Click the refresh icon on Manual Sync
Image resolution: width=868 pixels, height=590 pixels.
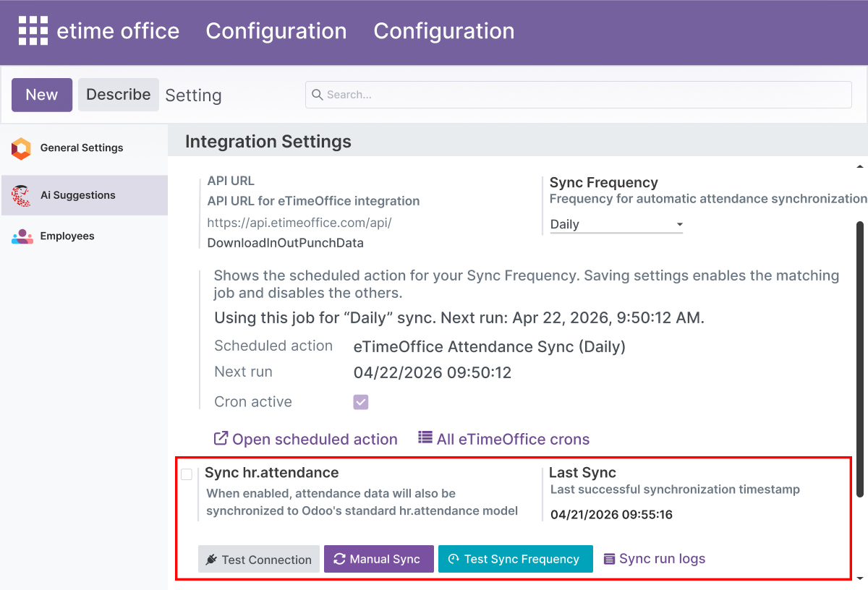pos(339,559)
